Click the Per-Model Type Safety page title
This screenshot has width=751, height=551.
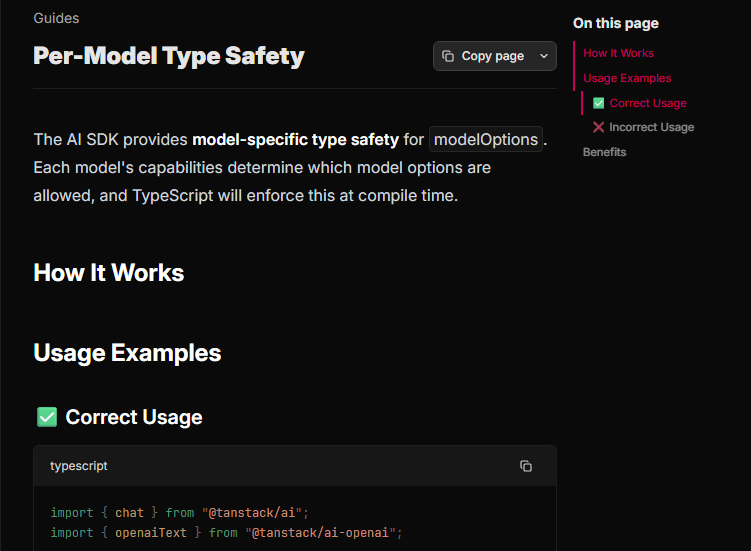coord(169,56)
